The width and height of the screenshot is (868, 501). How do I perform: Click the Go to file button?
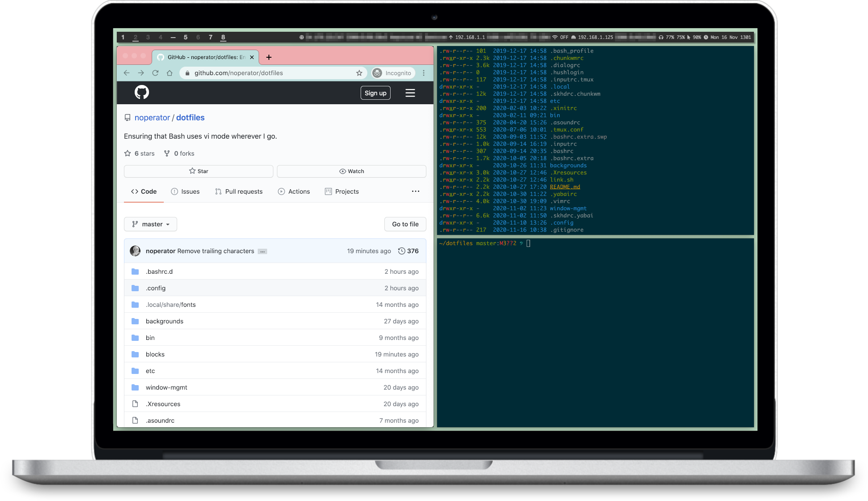click(x=405, y=224)
